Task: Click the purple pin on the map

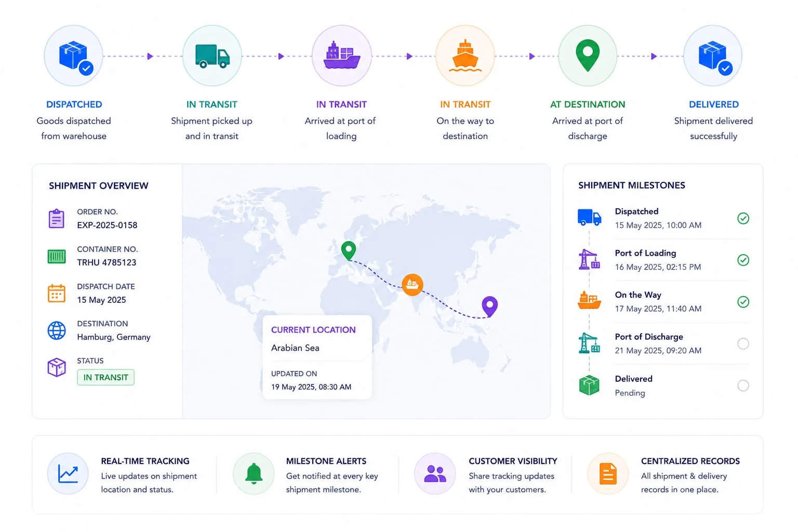Action: pos(490,306)
